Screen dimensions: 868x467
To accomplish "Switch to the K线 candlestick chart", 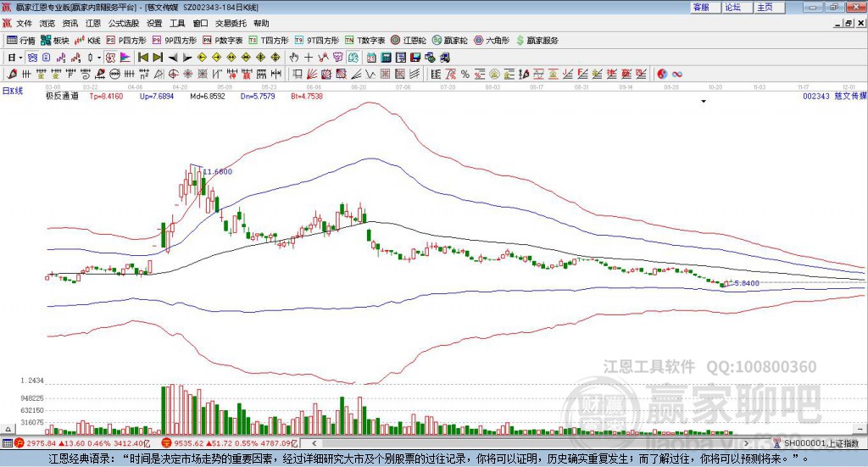I will click(x=88, y=41).
